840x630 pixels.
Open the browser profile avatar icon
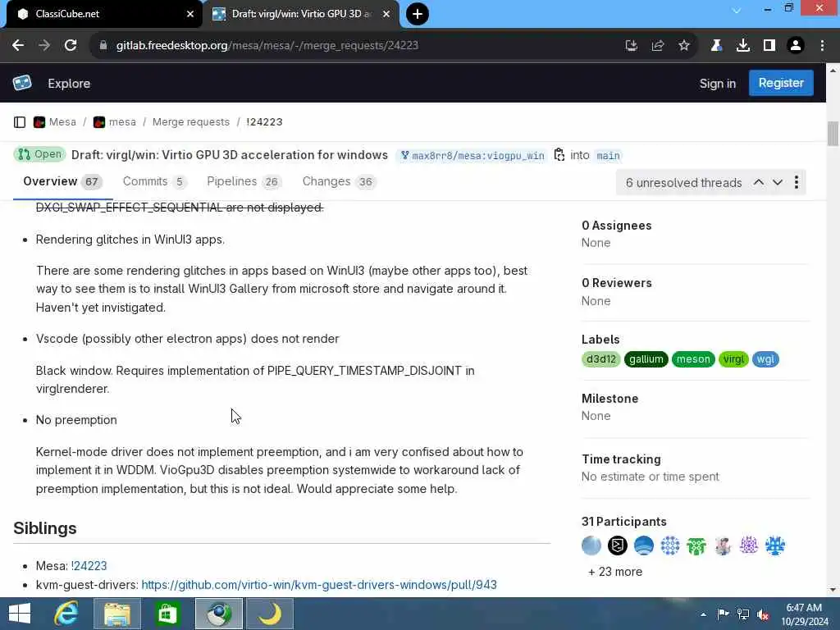pos(796,46)
